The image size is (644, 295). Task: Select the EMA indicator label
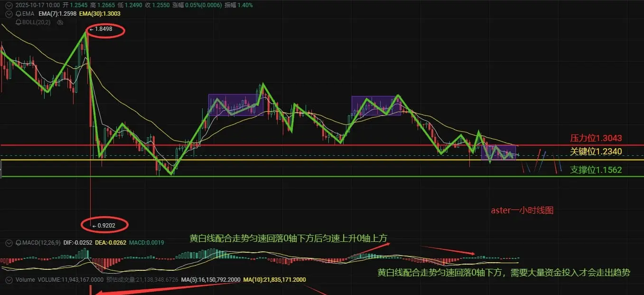28,14
